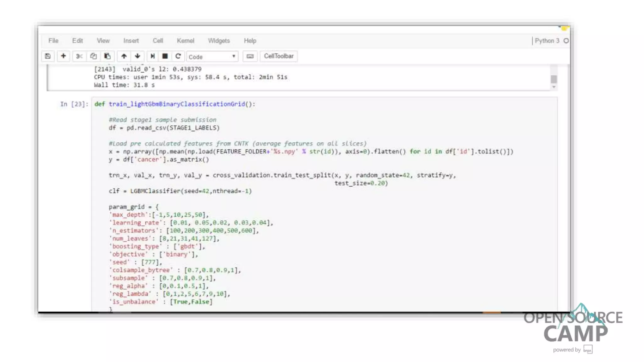Open command palette keyboard icon
Image resolution: width=644 pixels, height=362 pixels.
pos(250,56)
